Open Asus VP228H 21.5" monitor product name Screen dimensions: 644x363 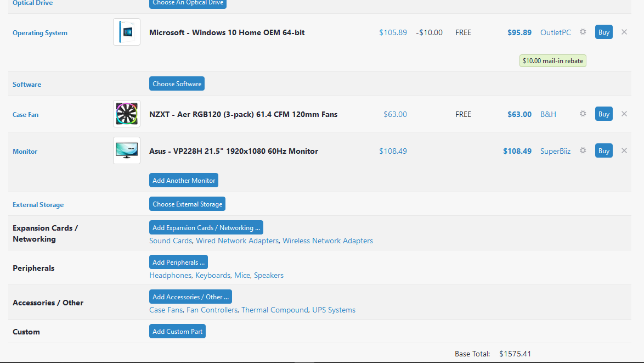234,151
